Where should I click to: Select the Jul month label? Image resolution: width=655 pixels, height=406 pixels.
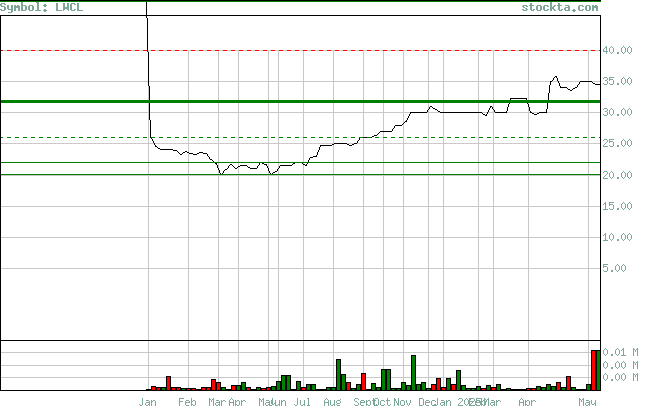coord(302,401)
